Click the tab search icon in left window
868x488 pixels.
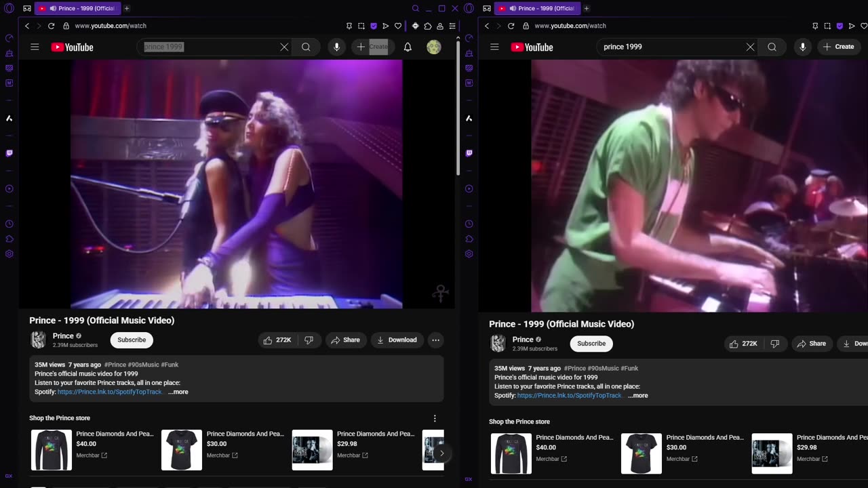pyautogui.click(x=416, y=8)
